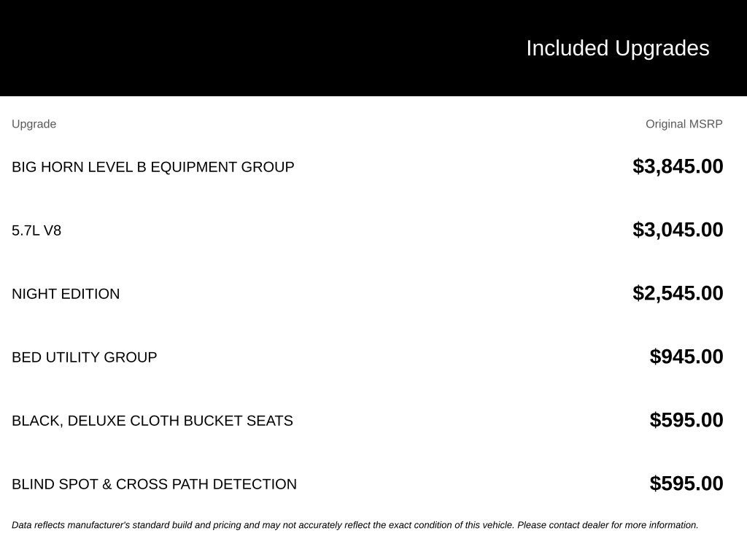Click the black header banner
747x560 pixels.
coord(373,48)
